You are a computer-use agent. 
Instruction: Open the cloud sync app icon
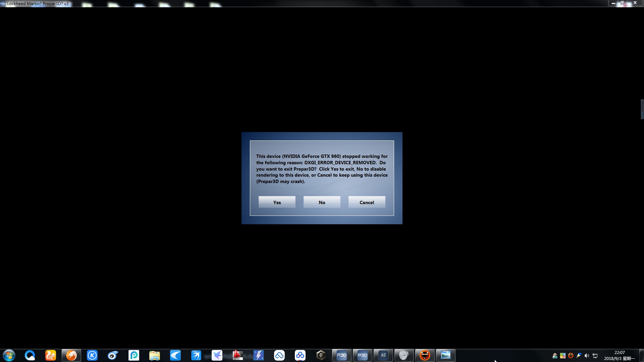pyautogui.click(x=279, y=355)
